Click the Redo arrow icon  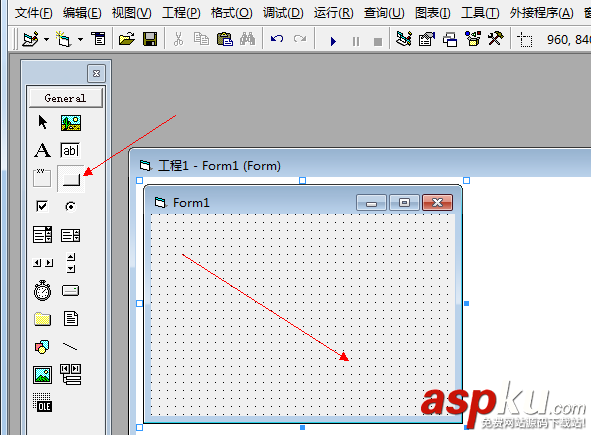pos(300,39)
